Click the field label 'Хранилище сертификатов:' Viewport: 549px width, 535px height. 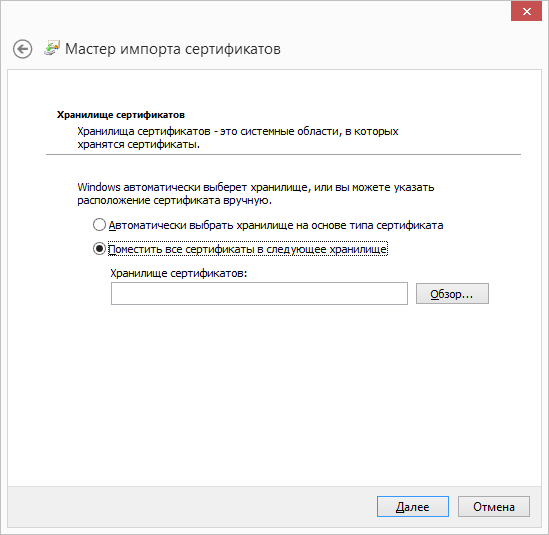point(179,273)
